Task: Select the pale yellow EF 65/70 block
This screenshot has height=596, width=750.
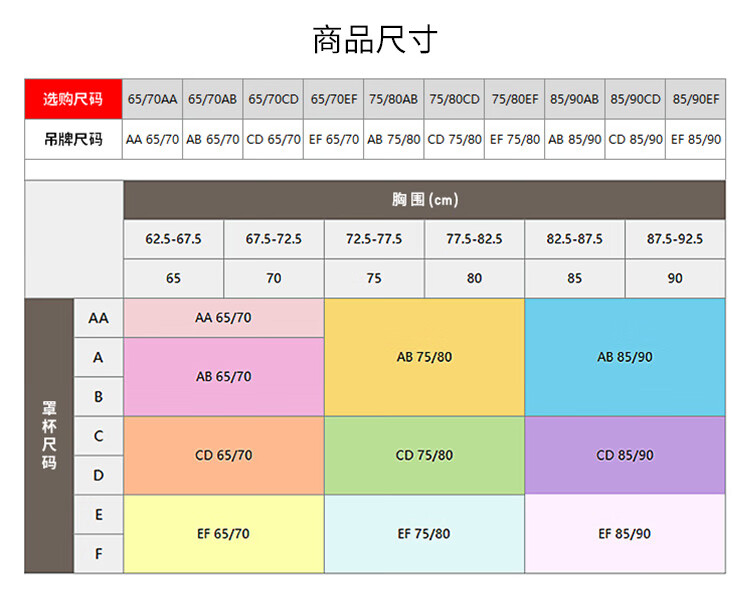Action: coord(223,534)
